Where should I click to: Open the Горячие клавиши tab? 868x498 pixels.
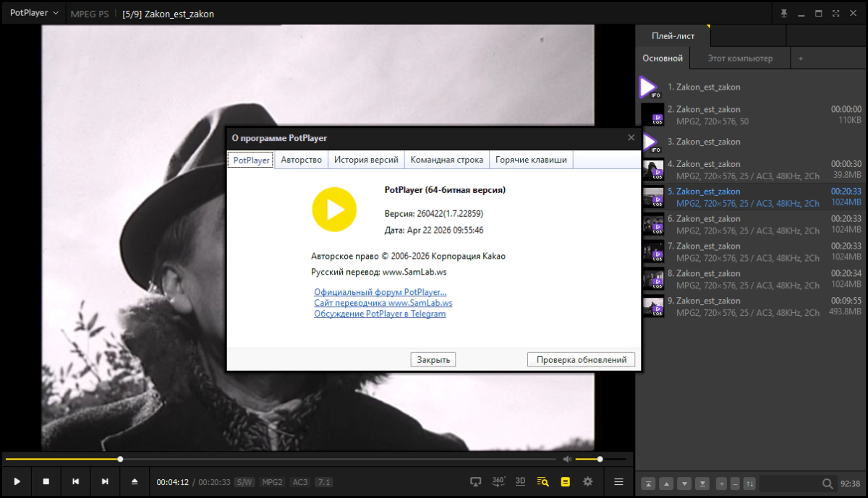[531, 160]
